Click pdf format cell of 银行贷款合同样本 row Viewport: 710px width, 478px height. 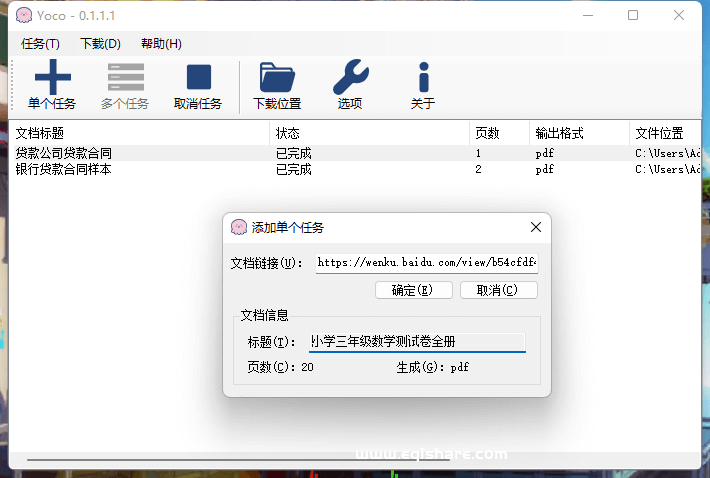544,169
